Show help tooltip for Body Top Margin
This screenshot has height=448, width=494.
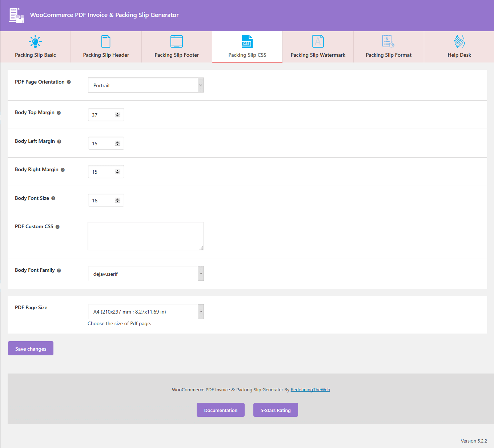point(59,113)
